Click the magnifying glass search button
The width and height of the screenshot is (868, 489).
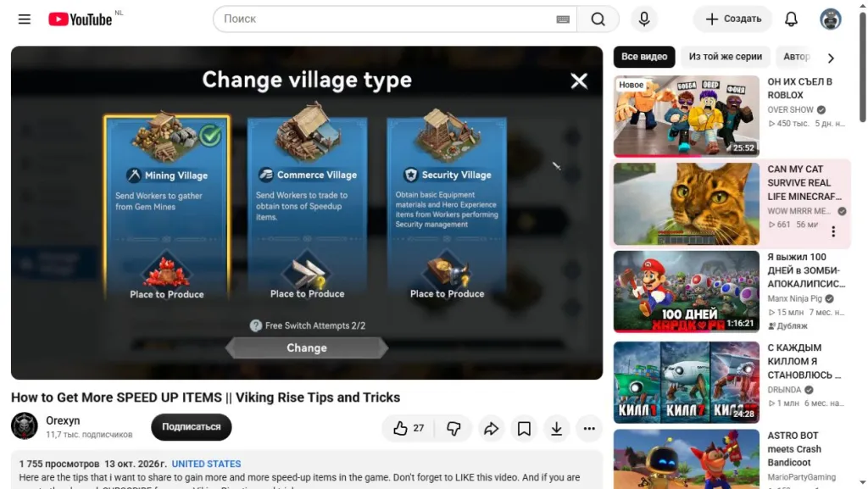[x=598, y=19]
